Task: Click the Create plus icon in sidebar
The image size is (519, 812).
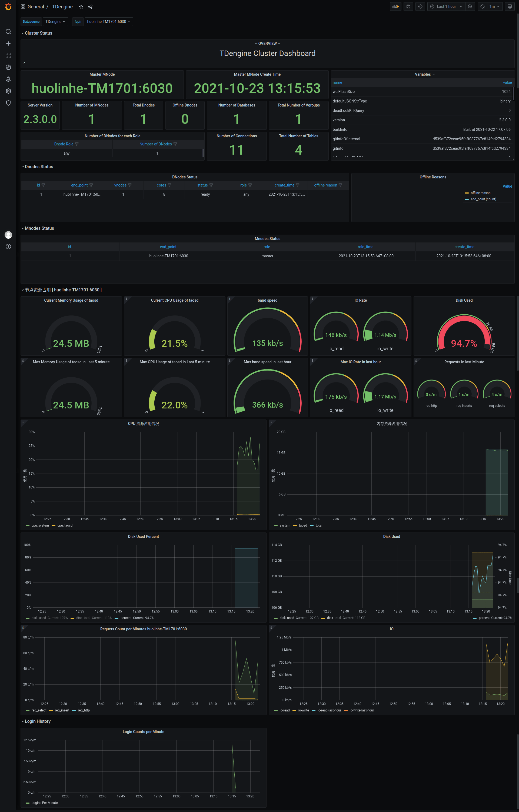Action: pos(8,44)
